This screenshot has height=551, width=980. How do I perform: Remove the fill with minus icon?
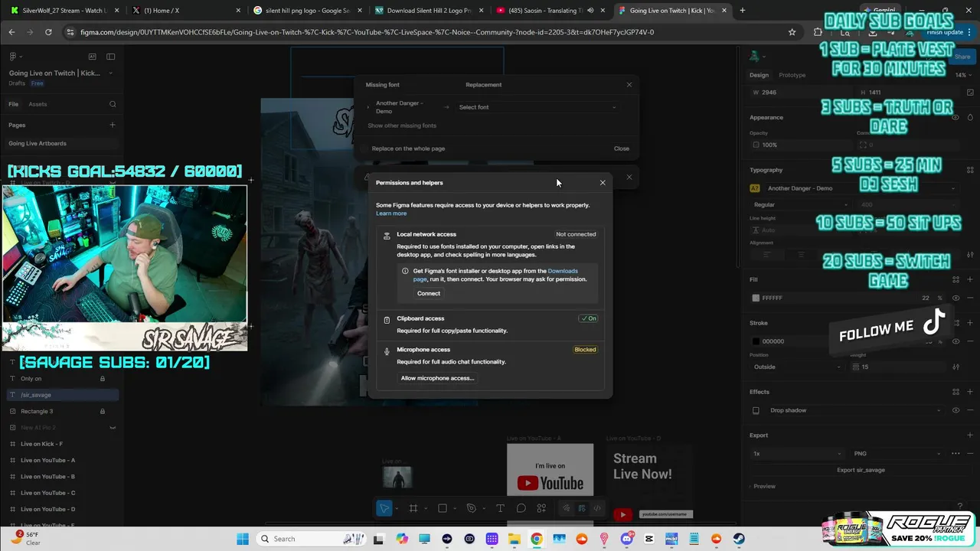(x=970, y=298)
